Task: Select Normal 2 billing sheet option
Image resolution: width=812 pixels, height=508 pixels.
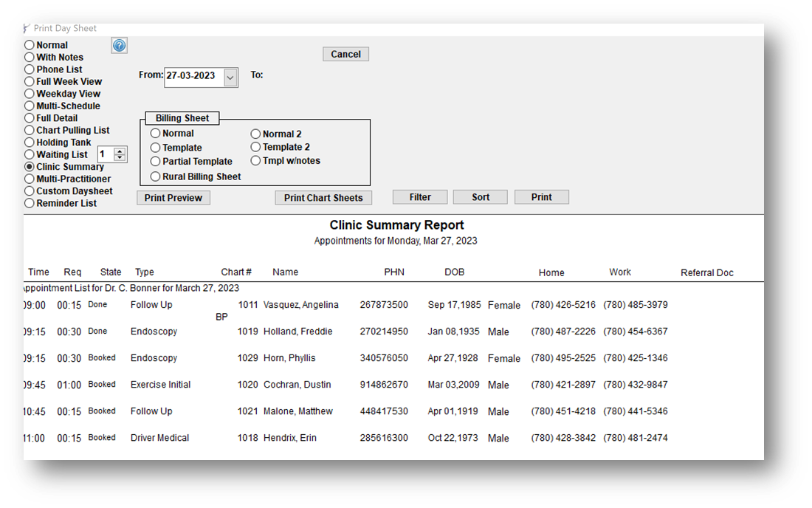Action: coord(255,134)
